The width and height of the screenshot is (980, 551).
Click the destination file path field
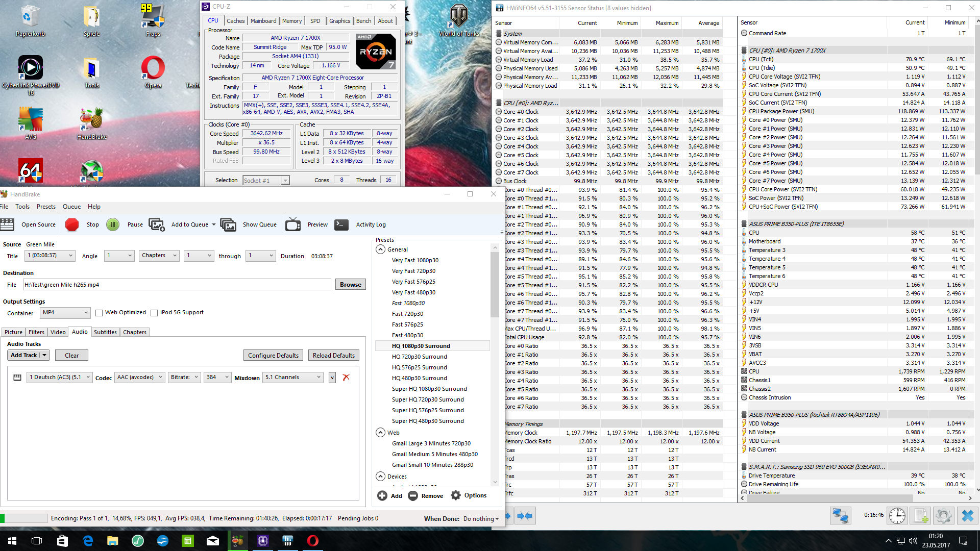tap(177, 285)
